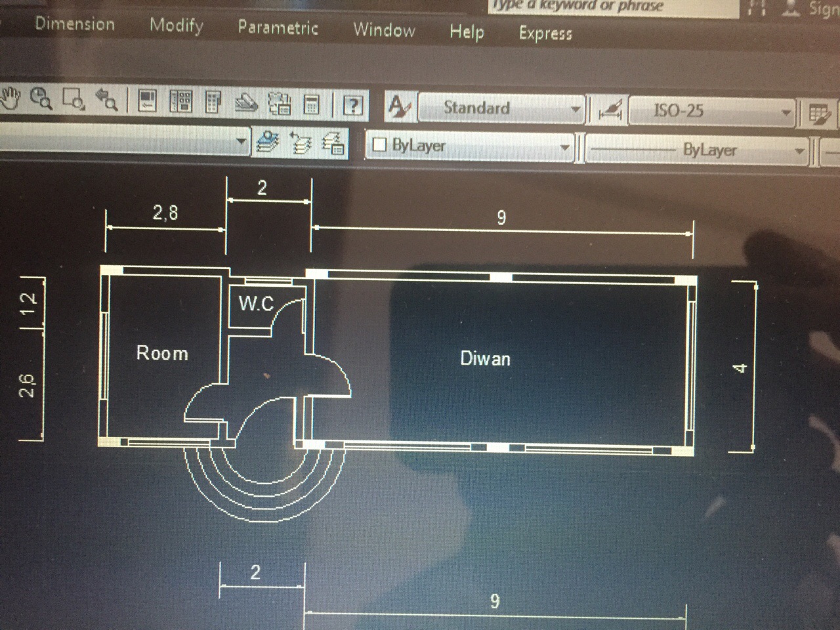The image size is (840, 630).
Task: Click the Sign In user icon
Action: [791, 8]
